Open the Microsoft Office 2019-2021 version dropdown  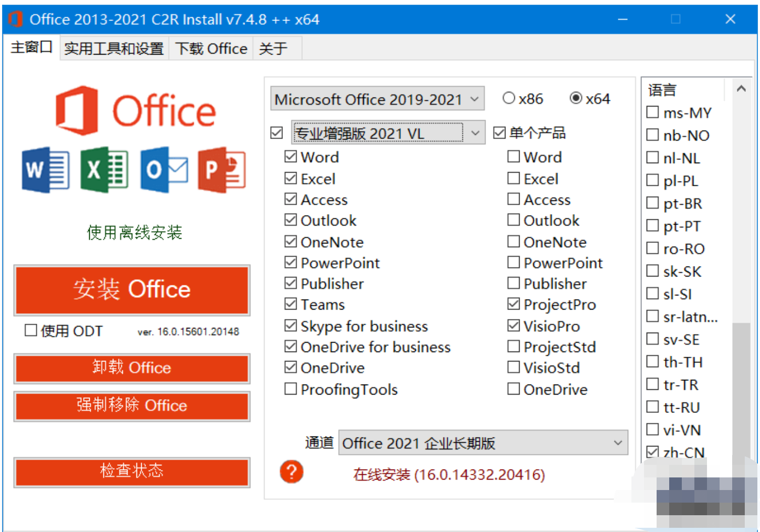377,99
